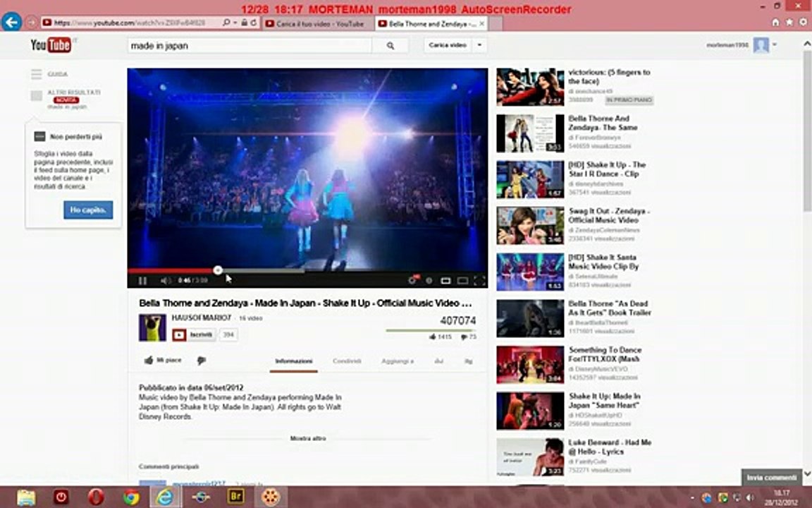The image size is (812, 508).
Task: Click the browser forward arrow button
Action: tap(31, 23)
